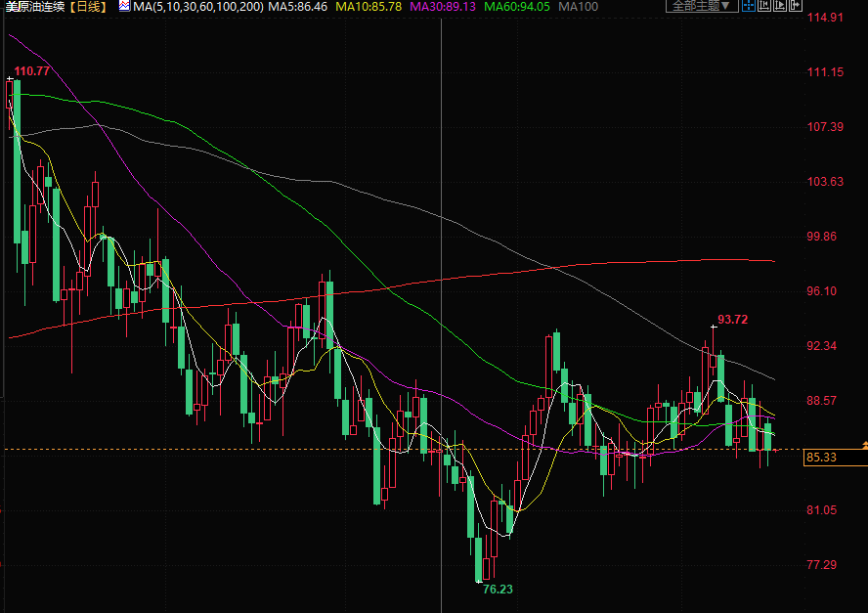
Task: Click the 76.23 low price label
Action: click(498, 589)
